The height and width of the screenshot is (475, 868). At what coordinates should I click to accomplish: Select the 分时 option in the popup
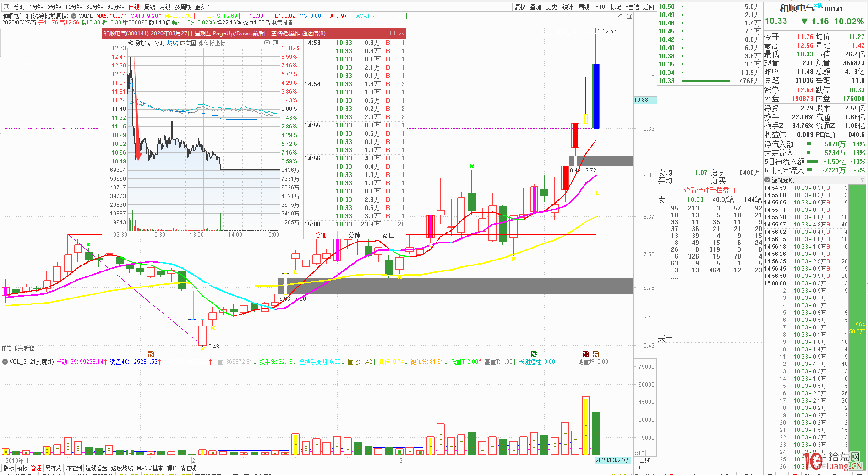click(x=159, y=43)
